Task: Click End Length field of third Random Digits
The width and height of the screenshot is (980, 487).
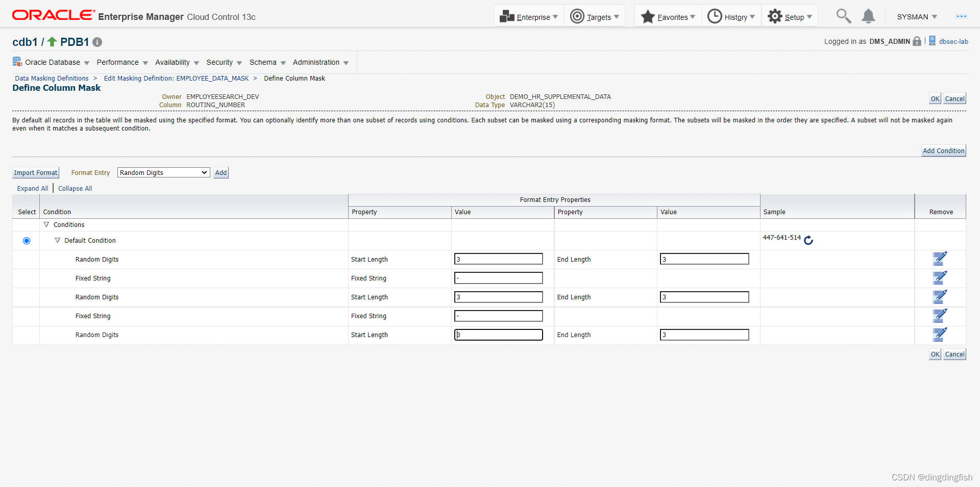Action: coord(704,335)
